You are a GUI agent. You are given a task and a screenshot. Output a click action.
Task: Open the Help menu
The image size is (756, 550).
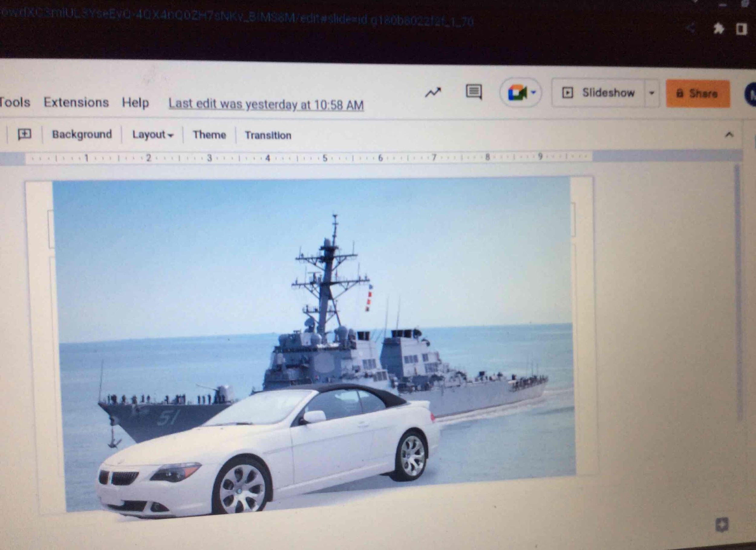coord(135,103)
